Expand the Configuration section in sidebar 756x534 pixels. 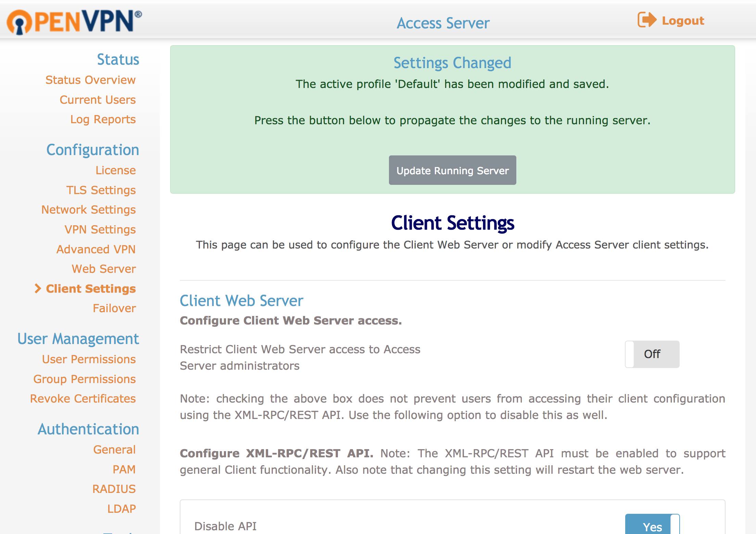93,150
